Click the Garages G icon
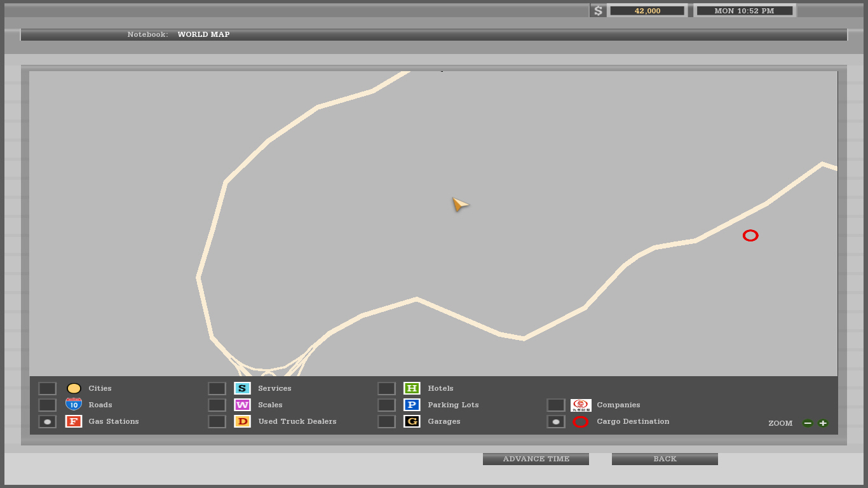This screenshot has height=488, width=868. tap(412, 421)
